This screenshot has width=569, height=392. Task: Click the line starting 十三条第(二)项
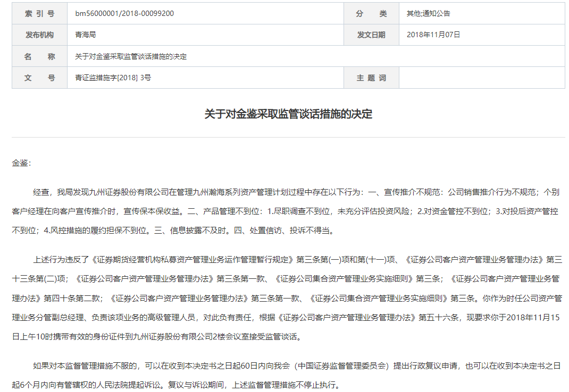pos(286,279)
